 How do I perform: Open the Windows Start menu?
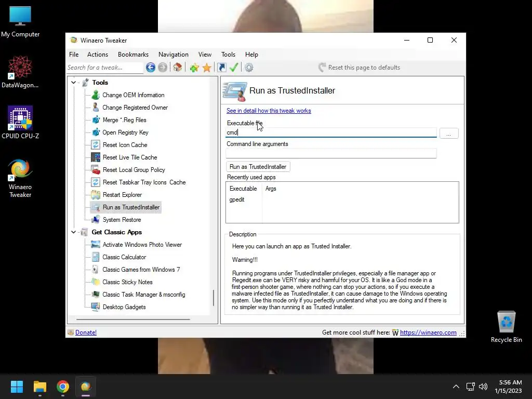pos(17,387)
